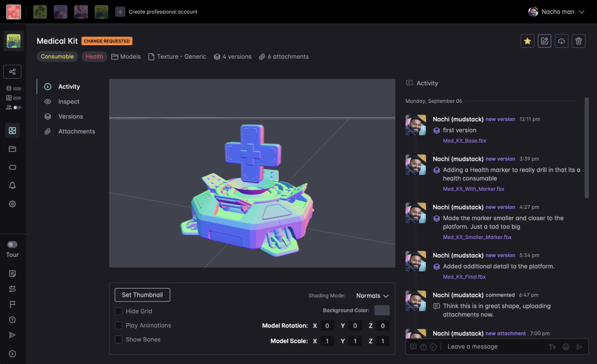Open the Med_Kit_With_Marker.fbx link

[x=473, y=189]
